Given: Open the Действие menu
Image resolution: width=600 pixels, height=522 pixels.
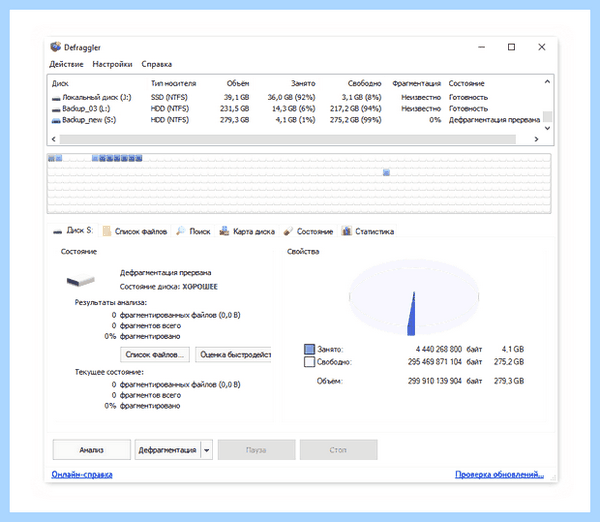Looking at the screenshot, I should [x=66, y=64].
